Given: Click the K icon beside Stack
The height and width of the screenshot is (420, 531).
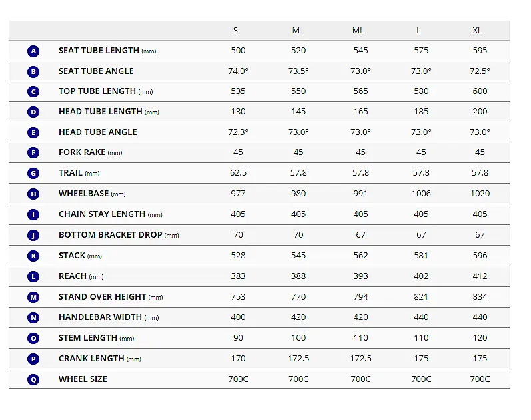Looking at the screenshot, I should click(33, 256).
